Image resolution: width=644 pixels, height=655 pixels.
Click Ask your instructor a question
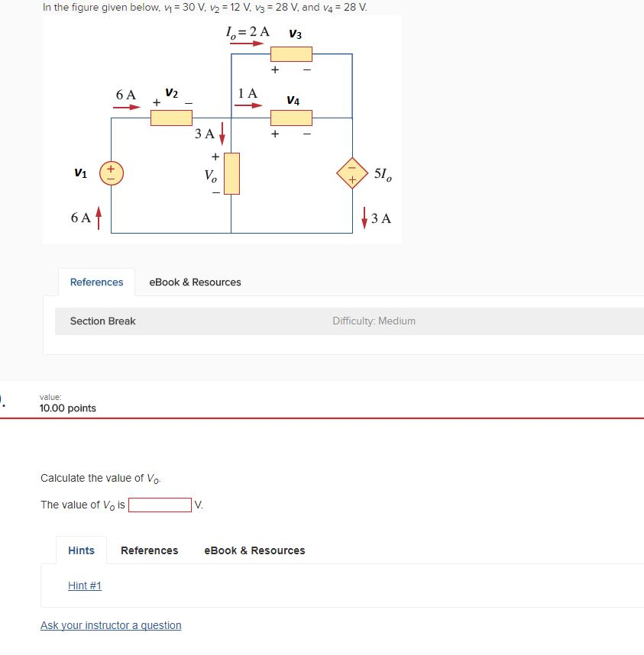(111, 625)
